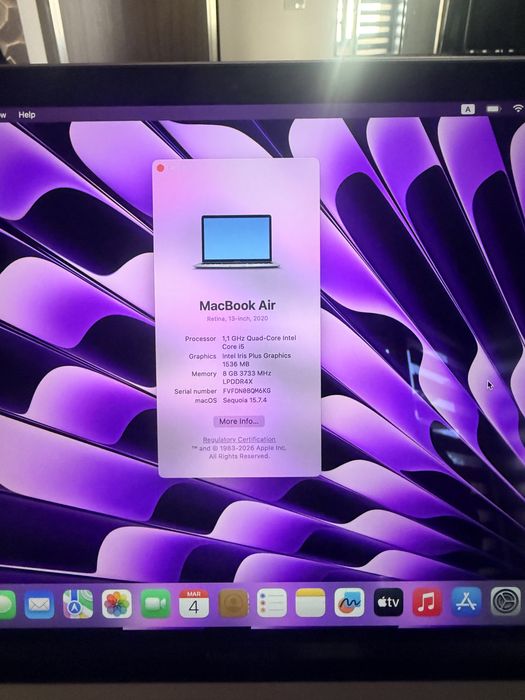The width and height of the screenshot is (525, 700).
Task: Start FaceTime from the Dock
Action: point(155,604)
